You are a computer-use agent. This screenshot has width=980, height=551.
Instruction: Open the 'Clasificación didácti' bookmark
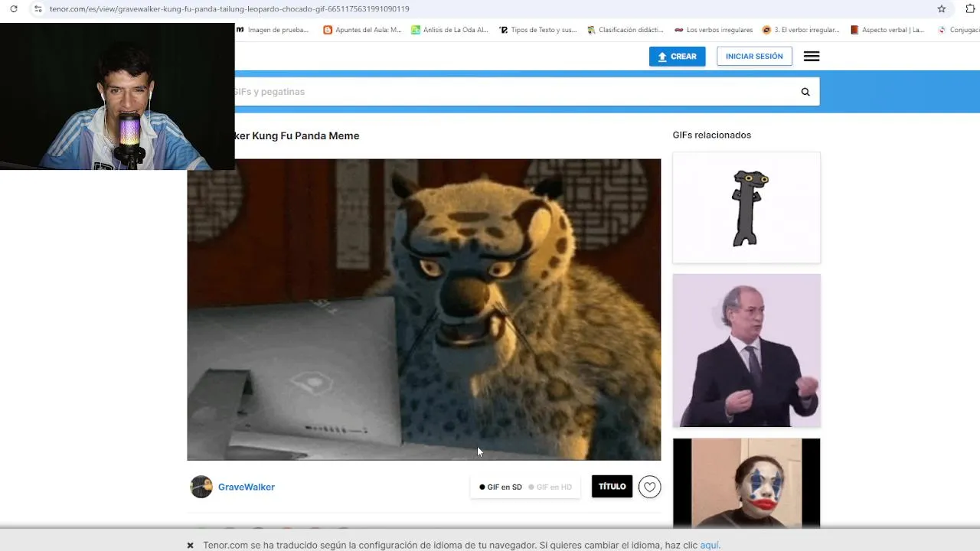625,30
